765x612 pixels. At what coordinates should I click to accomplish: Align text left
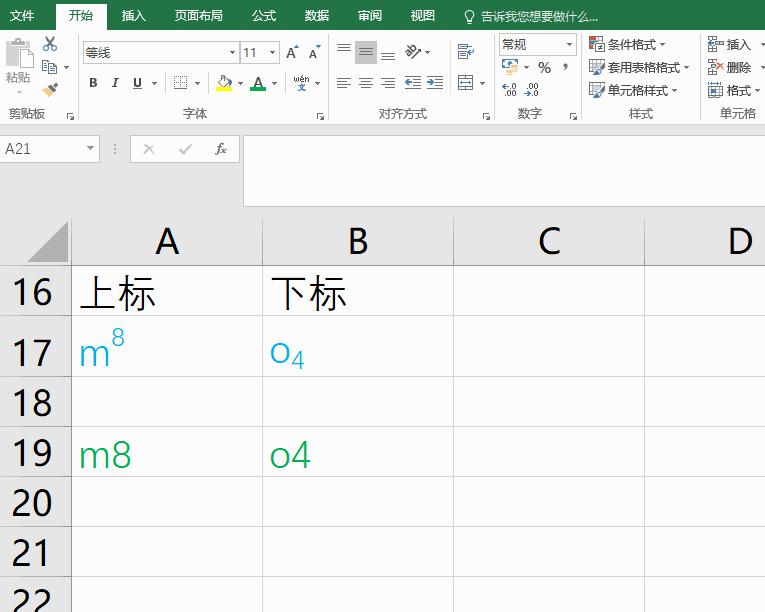coord(344,83)
